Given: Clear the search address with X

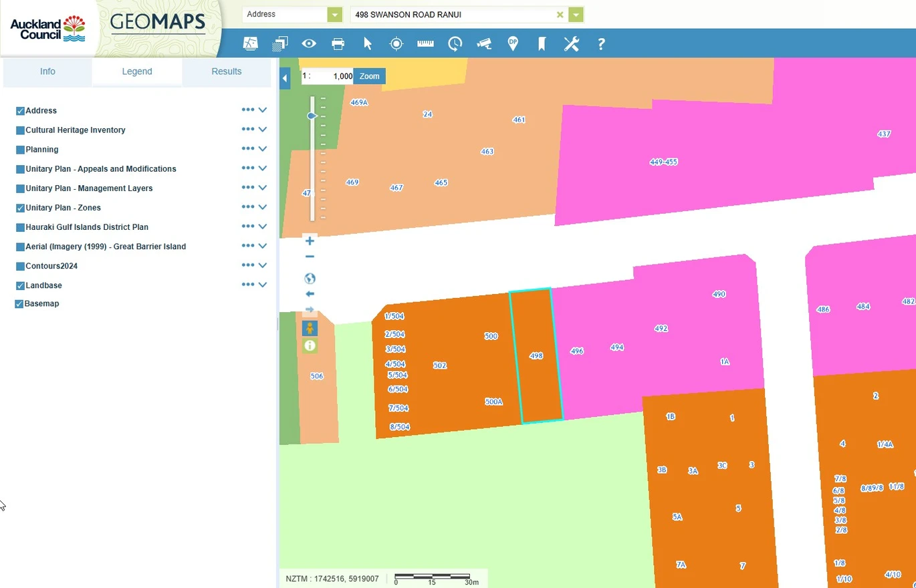Looking at the screenshot, I should coord(560,15).
